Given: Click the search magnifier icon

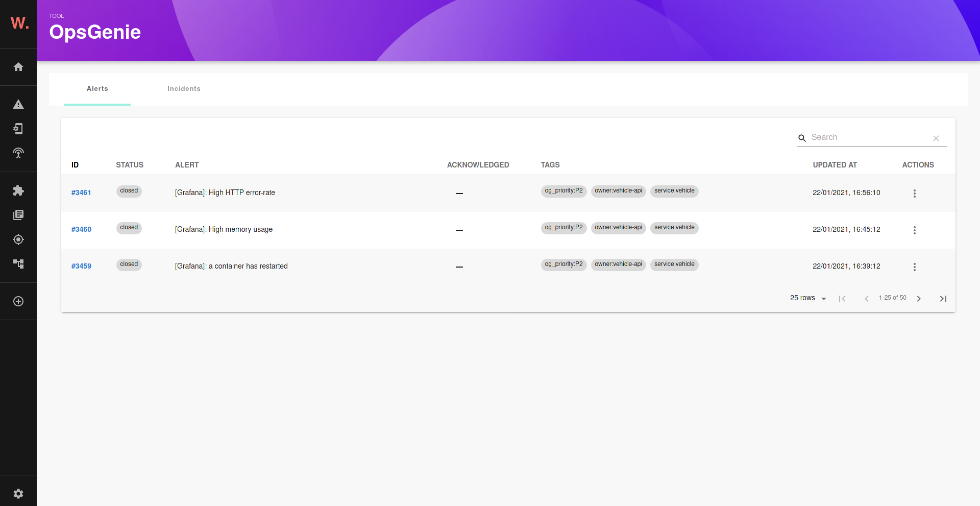Looking at the screenshot, I should tap(802, 138).
